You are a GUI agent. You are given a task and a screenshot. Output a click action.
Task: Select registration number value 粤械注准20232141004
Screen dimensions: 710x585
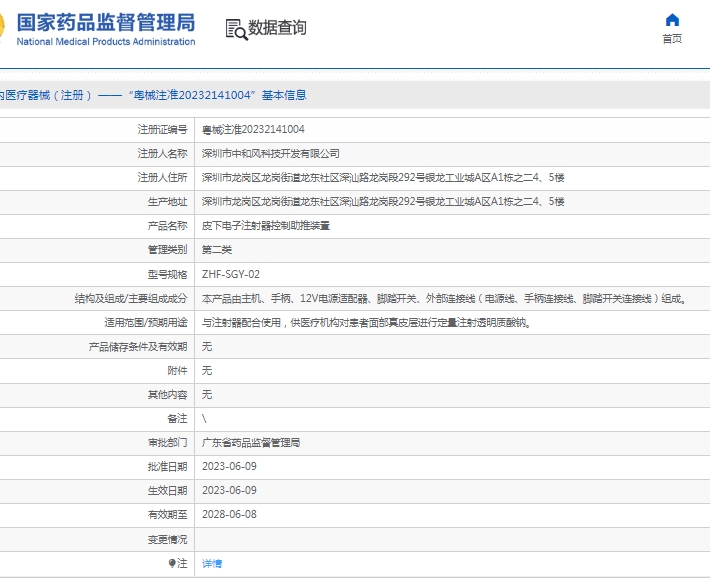[x=253, y=129]
